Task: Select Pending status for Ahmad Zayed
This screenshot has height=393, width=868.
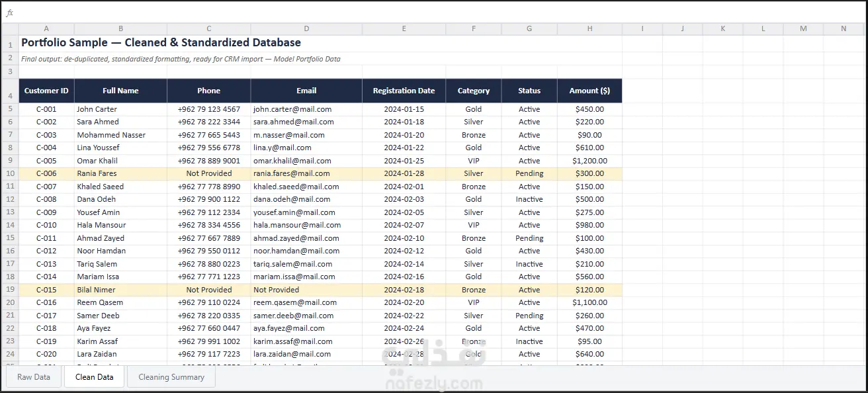Action: [529, 238]
